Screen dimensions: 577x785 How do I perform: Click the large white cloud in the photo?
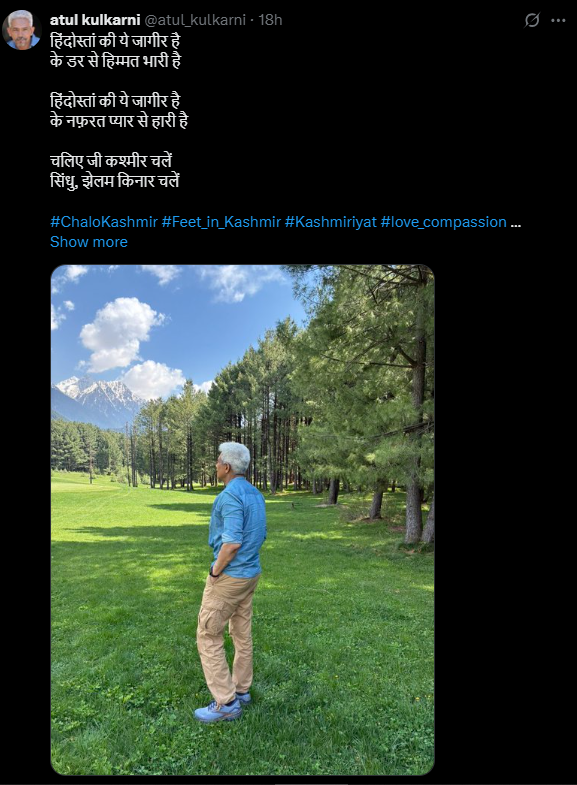pos(119,333)
